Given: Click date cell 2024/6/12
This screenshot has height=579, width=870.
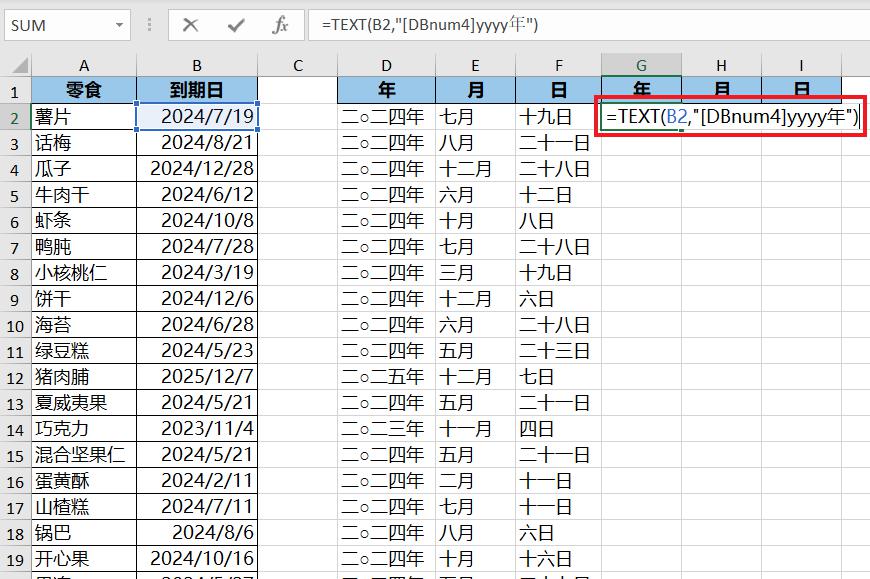Looking at the screenshot, I should point(197,195).
